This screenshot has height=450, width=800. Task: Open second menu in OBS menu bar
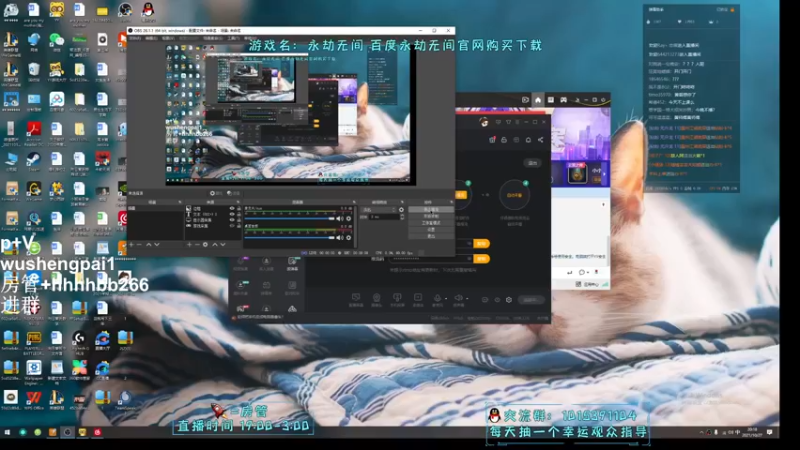pos(152,38)
